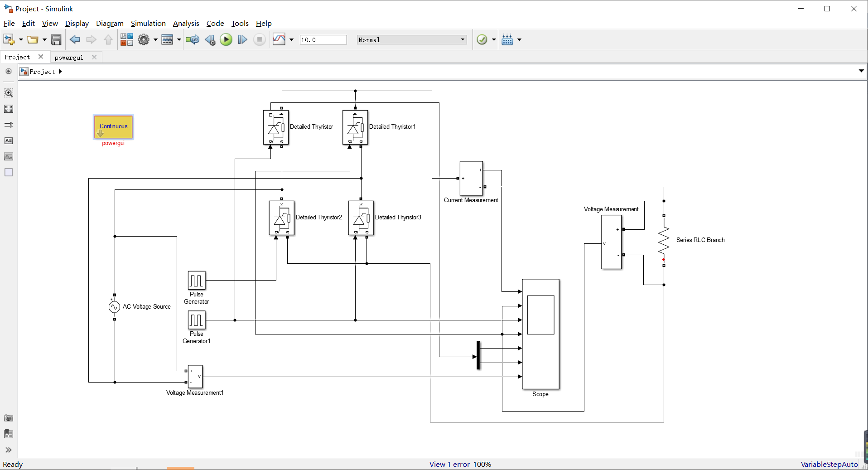868x470 pixels.
Task: Select the Current Measurement block
Action: [x=471, y=178]
